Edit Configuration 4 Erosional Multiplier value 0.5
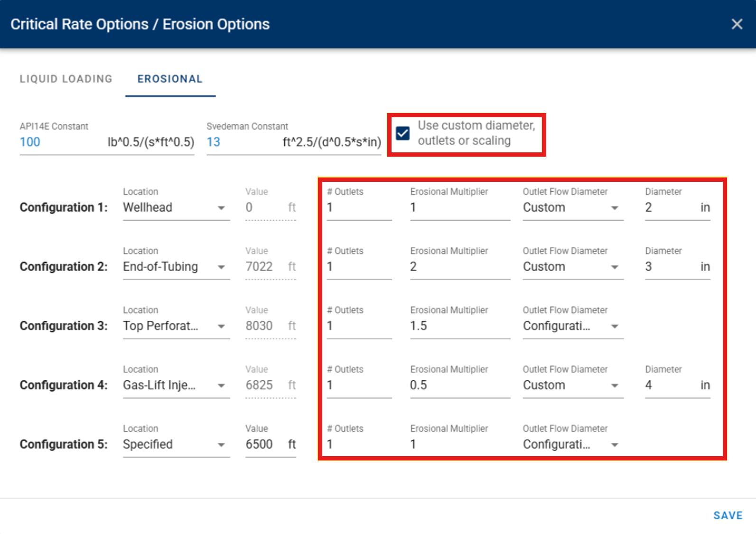The image size is (756, 534). pyautogui.click(x=460, y=385)
